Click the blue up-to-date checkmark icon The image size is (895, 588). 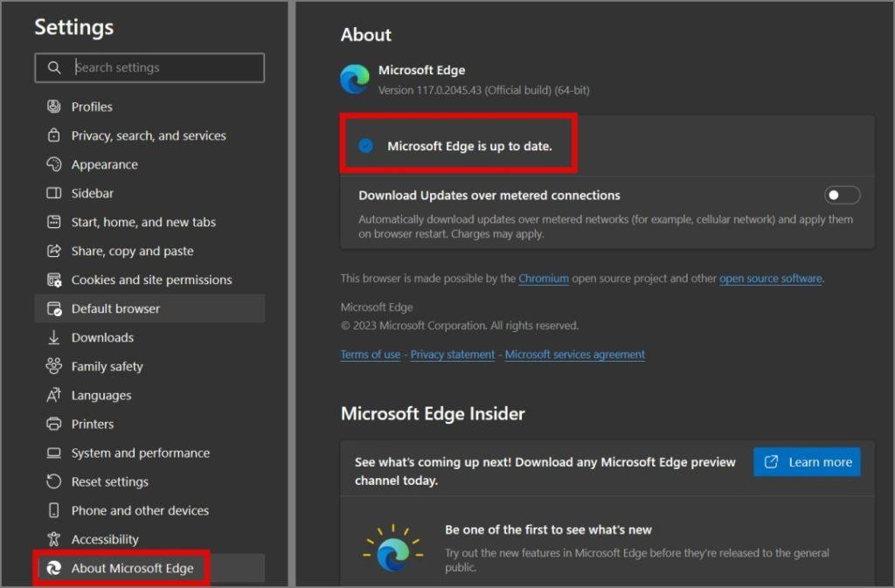coord(366,146)
